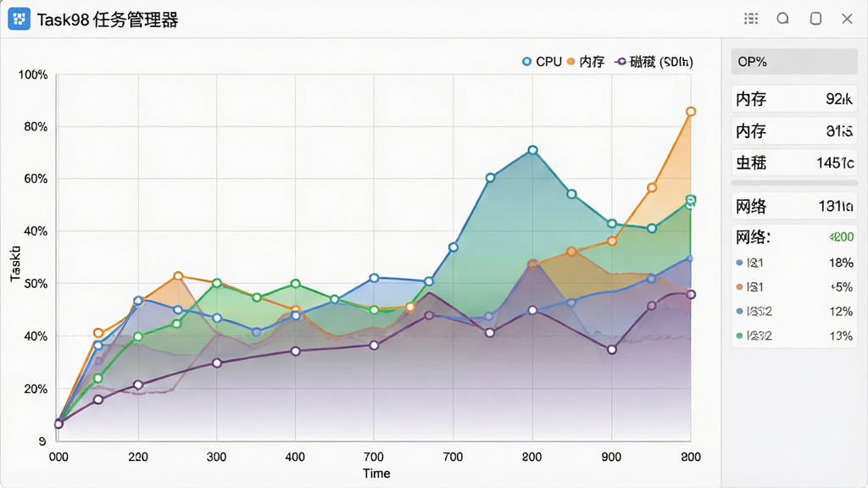Click the 60% label on the vertical axis
The height and width of the screenshot is (488, 868).
[36, 179]
